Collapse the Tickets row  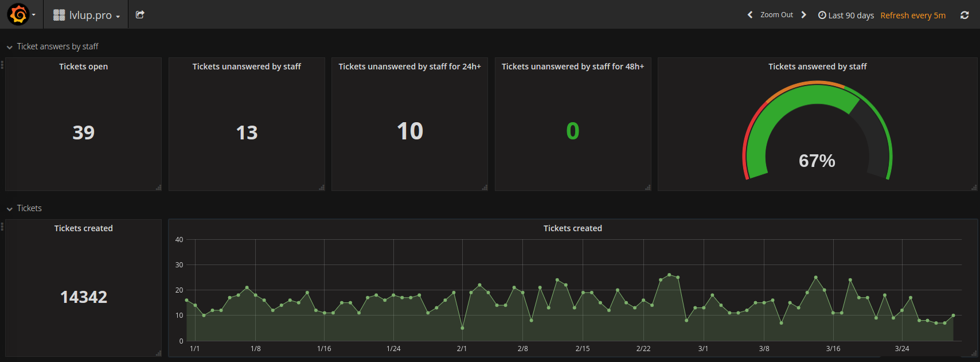[x=10, y=209]
